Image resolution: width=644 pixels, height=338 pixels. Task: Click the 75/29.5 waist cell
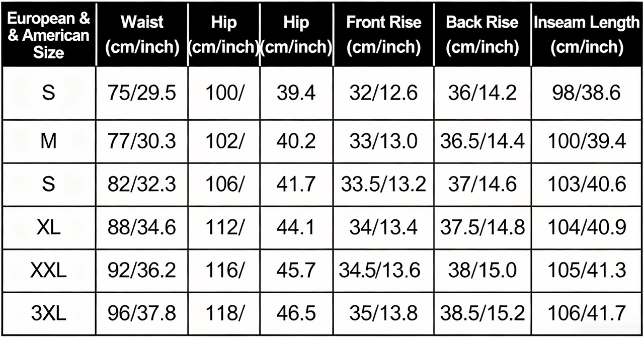[142, 93]
